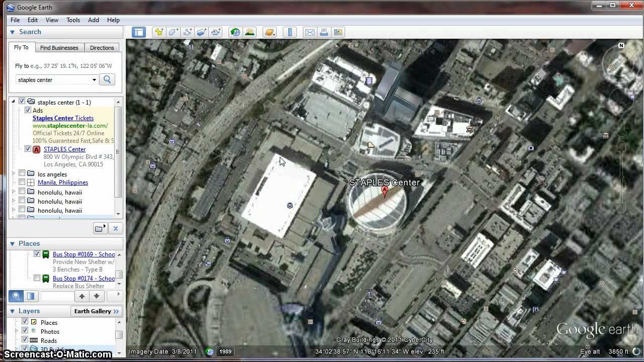Open the Edit menu

click(x=33, y=20)
